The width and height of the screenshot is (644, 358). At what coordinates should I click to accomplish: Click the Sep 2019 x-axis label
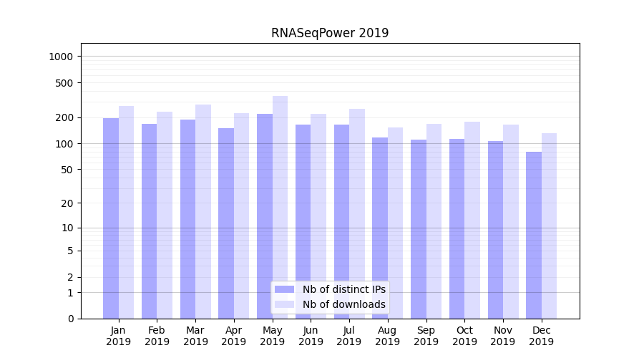[426, 336]
